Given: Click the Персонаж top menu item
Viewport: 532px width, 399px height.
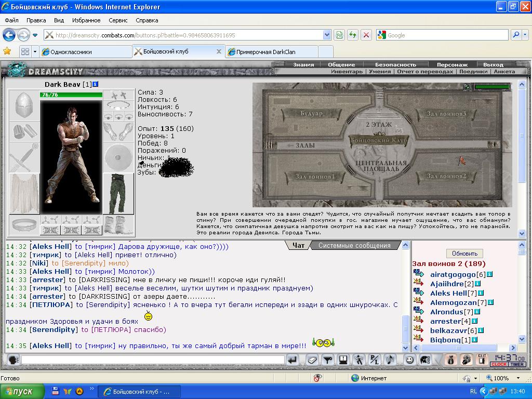Looking at the screenshot, I should tap(452, 65).
